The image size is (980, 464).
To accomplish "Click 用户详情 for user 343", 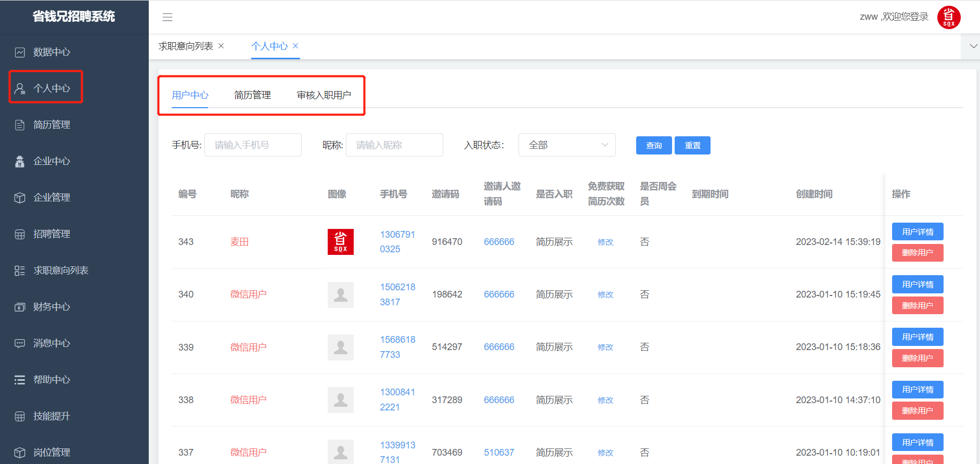I will point(917,232).
